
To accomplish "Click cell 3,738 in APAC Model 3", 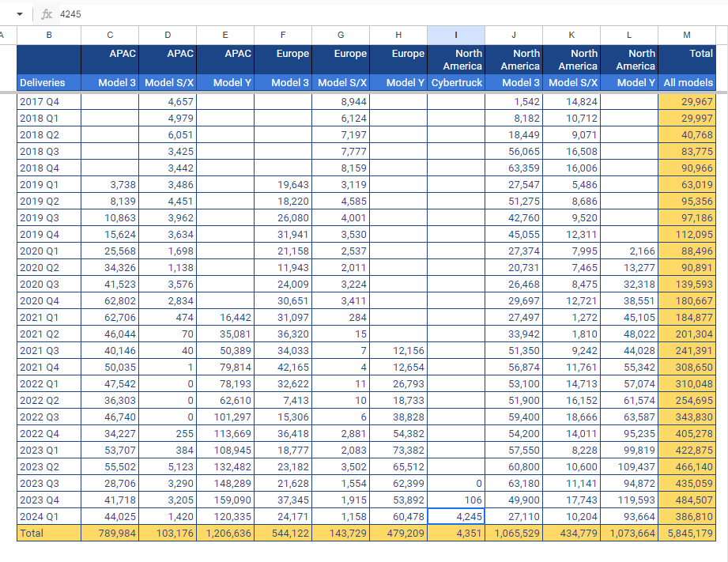I will click(110, 185).
